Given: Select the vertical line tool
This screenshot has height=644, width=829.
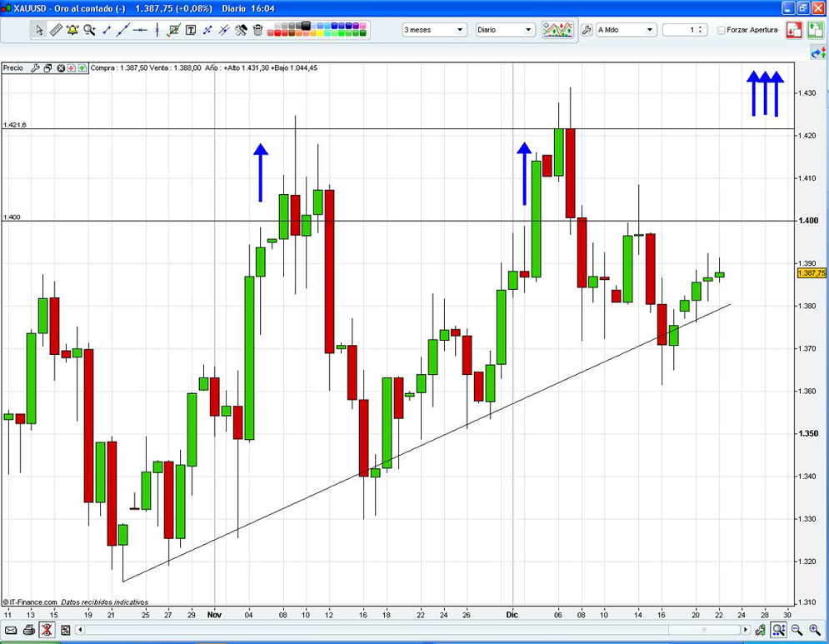Looking at the screenshot, I should pyautogui.click(x=157, y=30).
